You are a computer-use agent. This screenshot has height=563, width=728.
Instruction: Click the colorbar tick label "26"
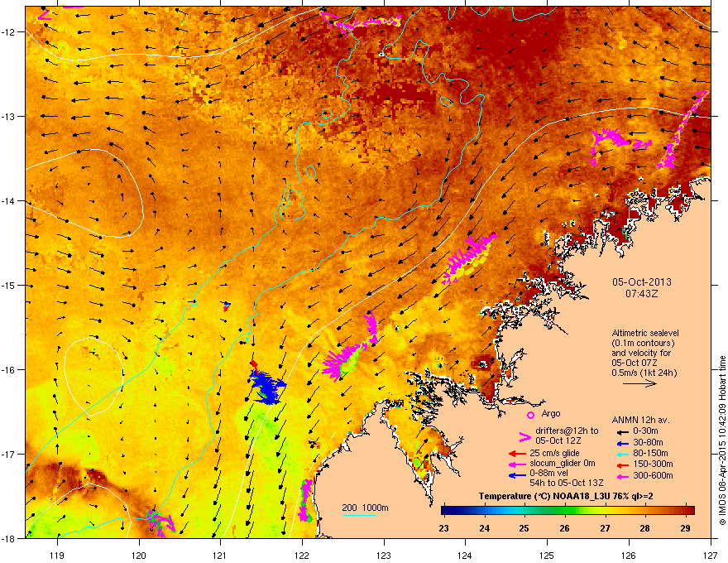[564, 528]
